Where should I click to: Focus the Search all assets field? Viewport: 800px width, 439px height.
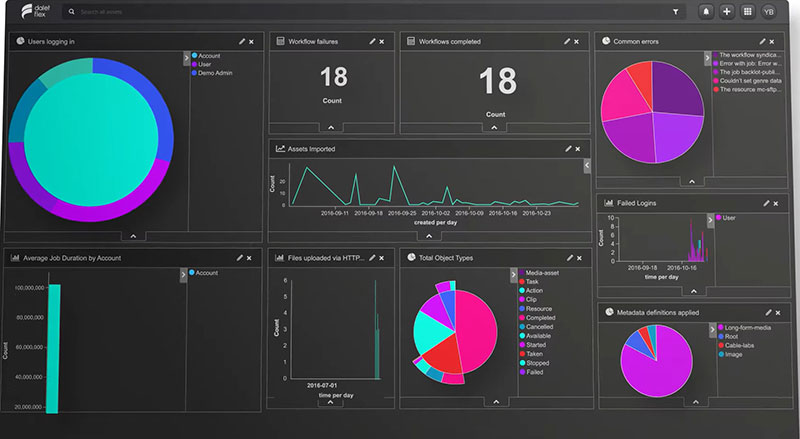(375, 11)
